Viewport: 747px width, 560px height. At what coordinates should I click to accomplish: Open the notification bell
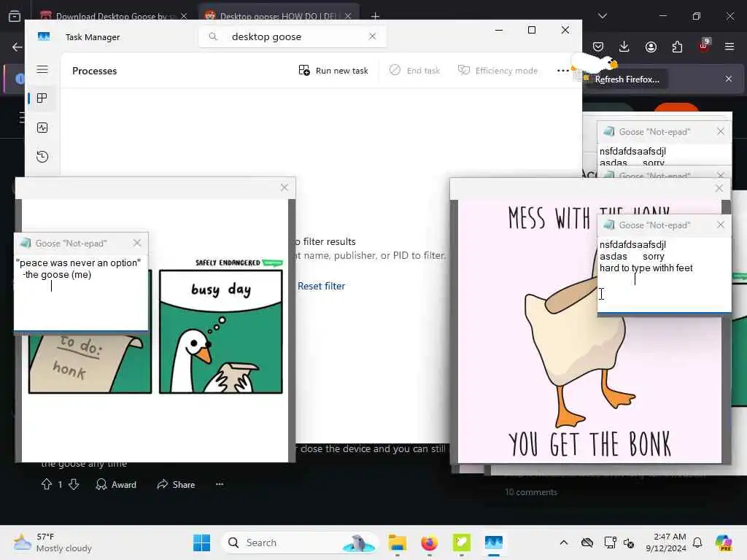tap(697, 542)
